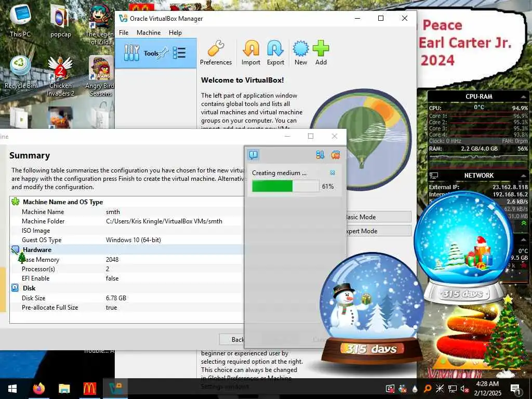532x399 pixels.
Task: Select the Tools item in VirtualBox sidebar
Action: tap(156, 54)
